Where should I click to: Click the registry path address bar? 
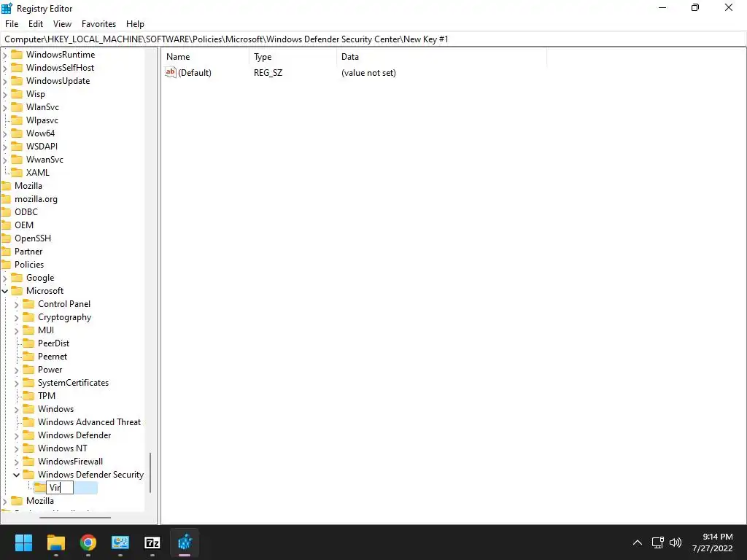[x=373, y=39]
